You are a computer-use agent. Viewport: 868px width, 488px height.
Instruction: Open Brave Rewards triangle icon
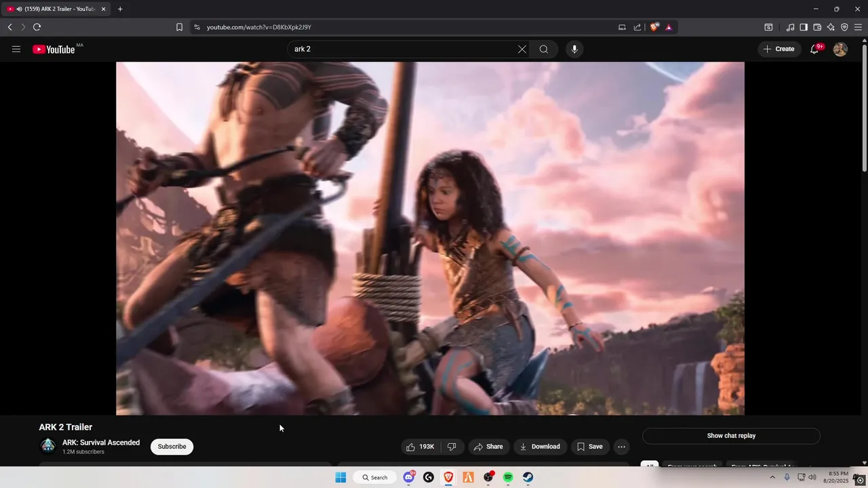click(x=669, y=27)
